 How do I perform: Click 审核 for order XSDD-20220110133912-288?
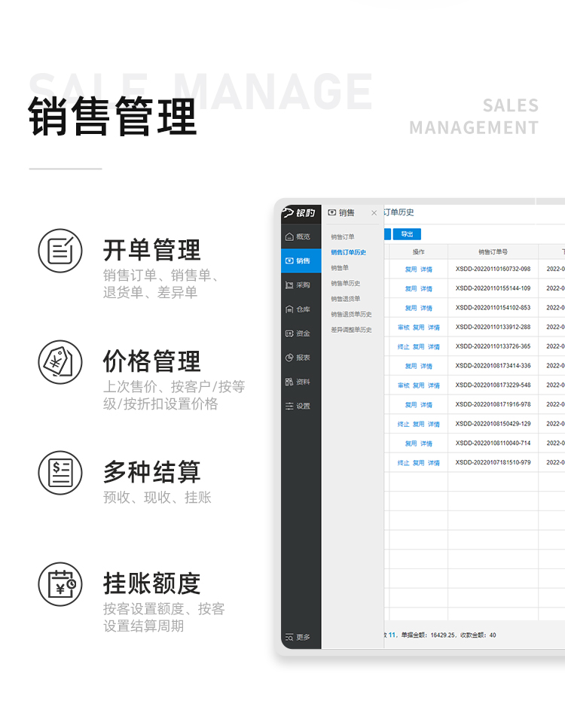[x=403, y=327]
